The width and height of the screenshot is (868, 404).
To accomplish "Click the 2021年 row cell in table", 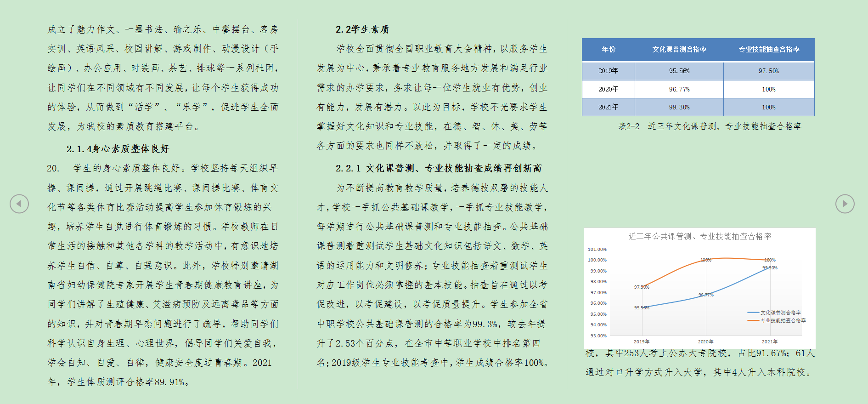I will pyautogui.click(x=608, y=107).
